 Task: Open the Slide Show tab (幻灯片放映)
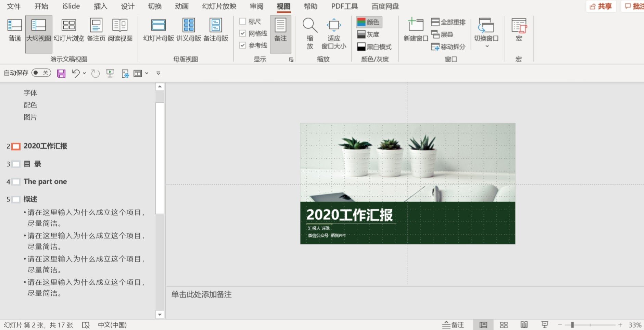click(x=219, y=6)
